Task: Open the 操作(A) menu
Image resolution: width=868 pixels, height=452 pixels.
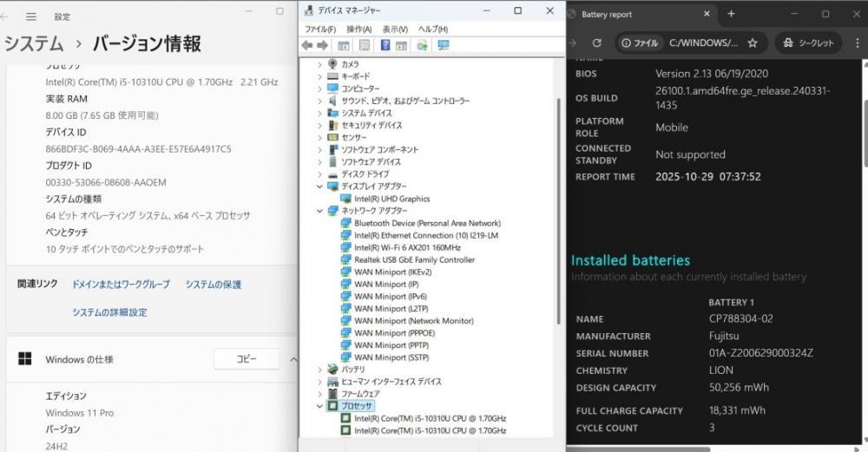Action: pos(358,29)
